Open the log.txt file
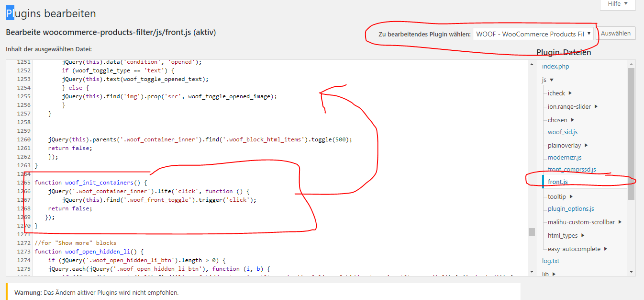Image resolution: width=644 pixels, height=300 pixels. coord(551,261)
